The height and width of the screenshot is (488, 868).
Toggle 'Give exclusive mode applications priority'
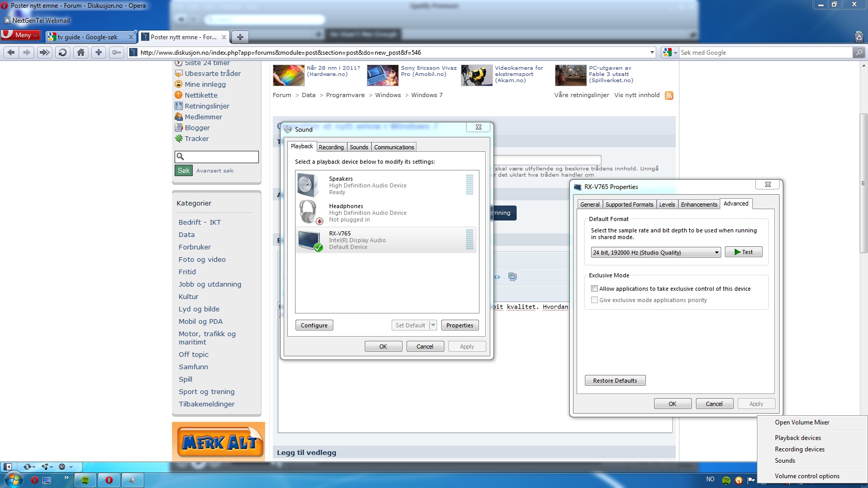click(x=594, y=300)
